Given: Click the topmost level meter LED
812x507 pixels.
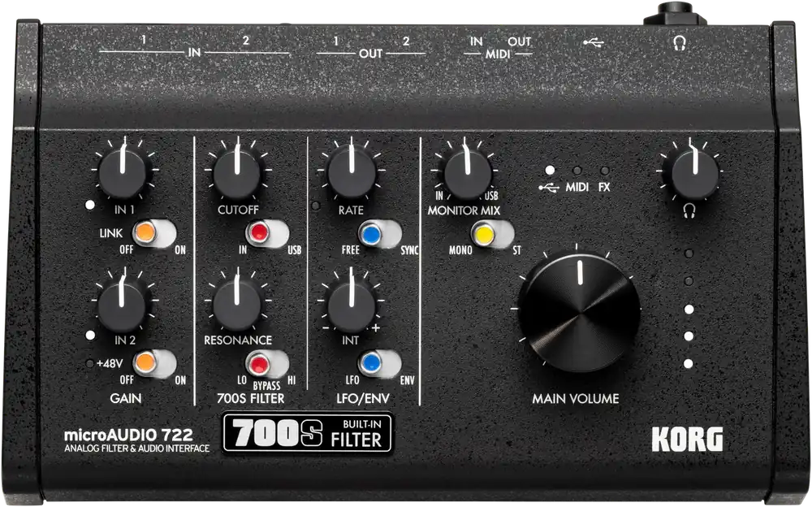Looking at the screenshot, I should [689, 254].
